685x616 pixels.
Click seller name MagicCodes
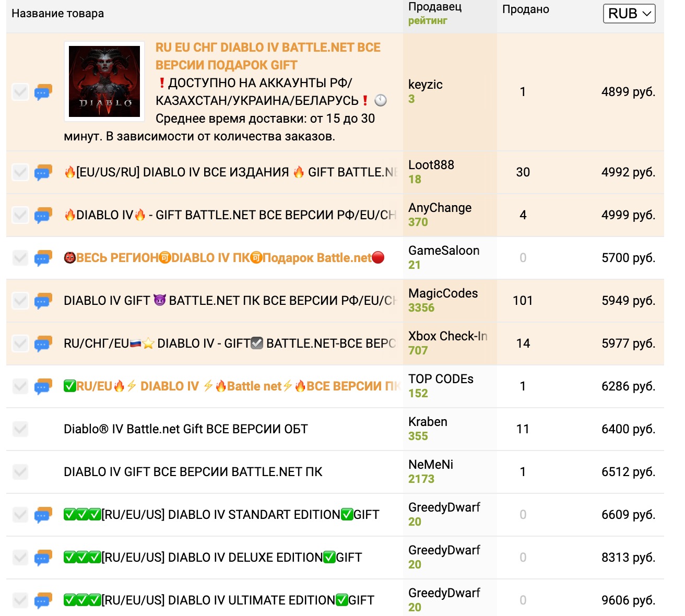443,293
